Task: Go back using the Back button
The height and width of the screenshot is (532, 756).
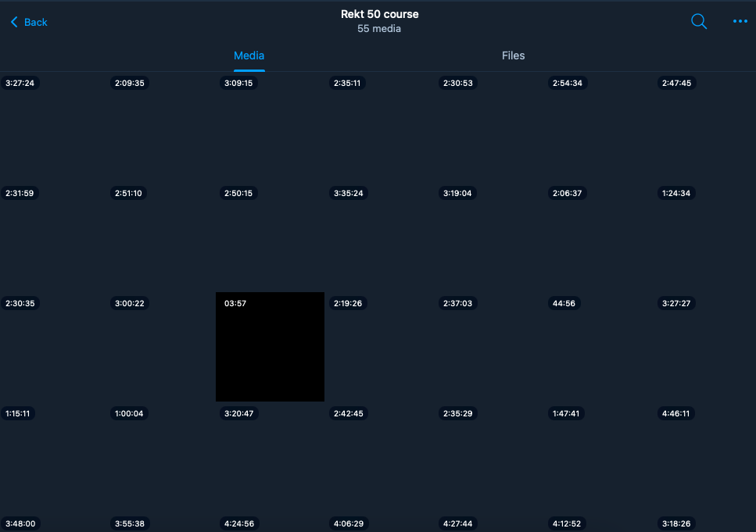Action: tap(29, 23)
